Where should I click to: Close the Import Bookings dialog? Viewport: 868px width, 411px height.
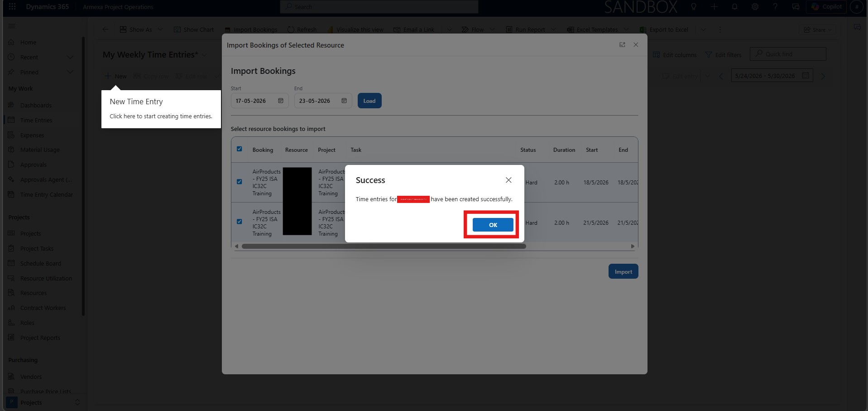click(636, 45)
